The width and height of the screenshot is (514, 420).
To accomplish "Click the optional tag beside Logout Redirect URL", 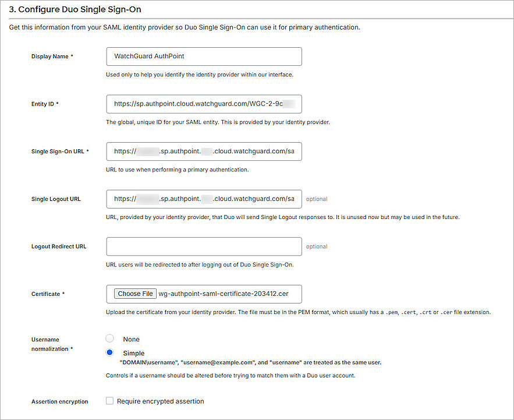I will pos(316,246).
